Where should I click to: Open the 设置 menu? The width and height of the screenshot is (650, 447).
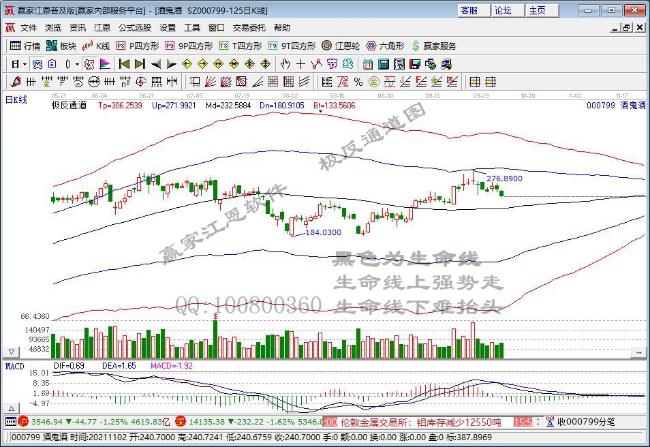pyautogui.click(x=167, y=28)
